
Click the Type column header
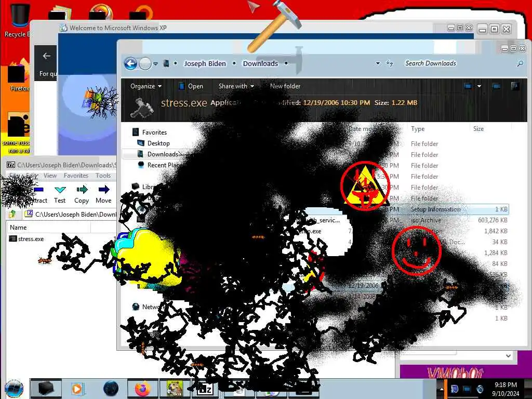(x=418, y=129)
